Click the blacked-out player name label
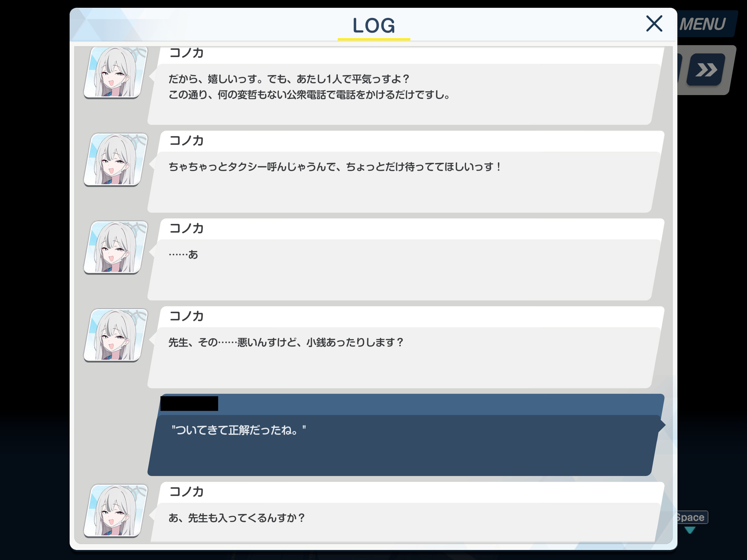The width and height of the screenshot is (747, 560). [x=189, y=403]
